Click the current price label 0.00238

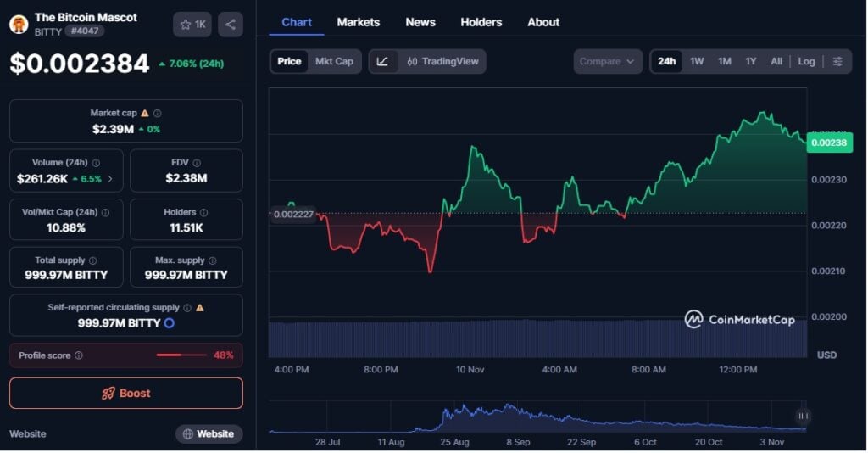[x=829, y=143]
